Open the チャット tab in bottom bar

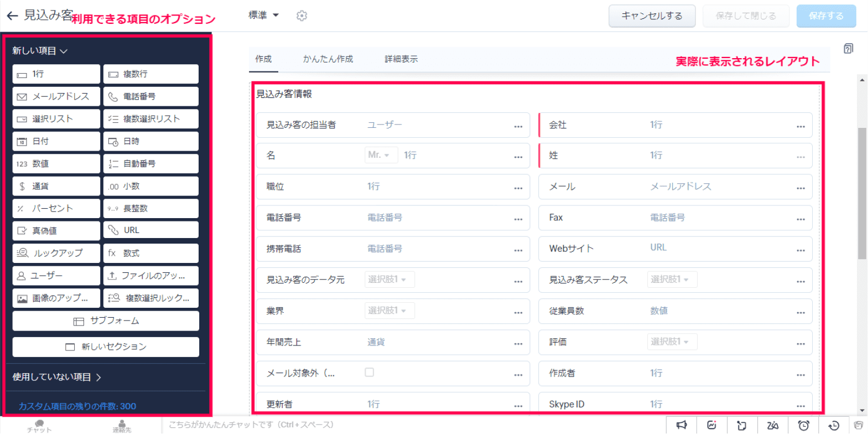(39, 426)
